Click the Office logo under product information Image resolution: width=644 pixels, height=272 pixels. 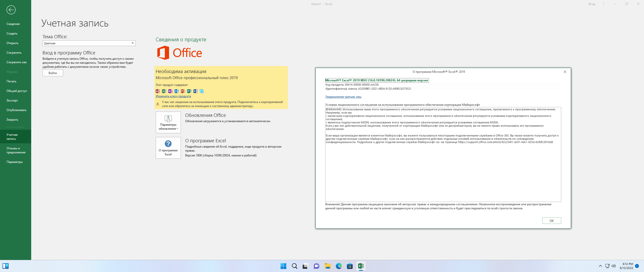179,53
